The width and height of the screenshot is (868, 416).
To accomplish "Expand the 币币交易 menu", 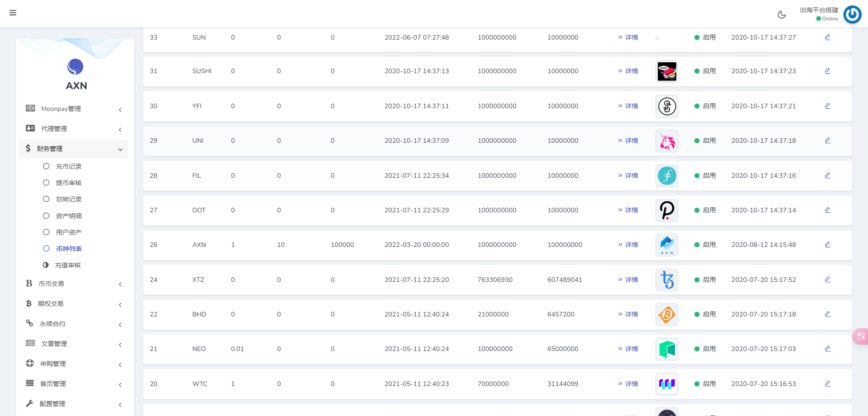I will click(74, 284).
